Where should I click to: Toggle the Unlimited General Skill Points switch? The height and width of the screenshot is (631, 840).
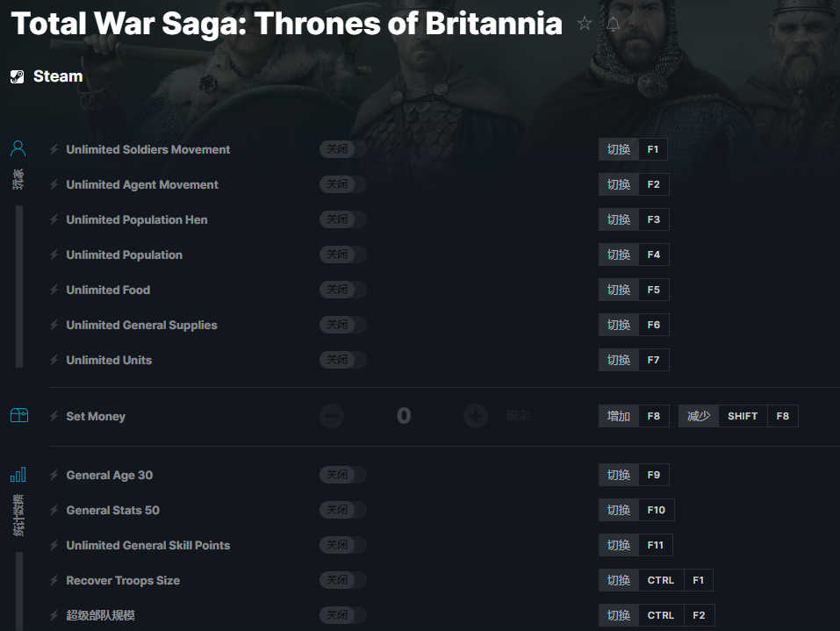pos(342,545)
